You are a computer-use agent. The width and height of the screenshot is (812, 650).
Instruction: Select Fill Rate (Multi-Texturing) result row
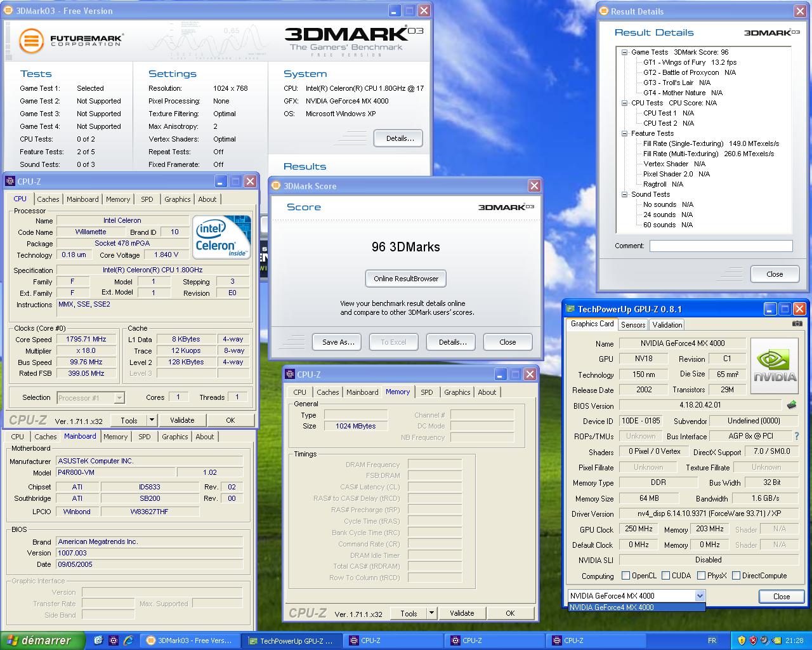point(709,154)
